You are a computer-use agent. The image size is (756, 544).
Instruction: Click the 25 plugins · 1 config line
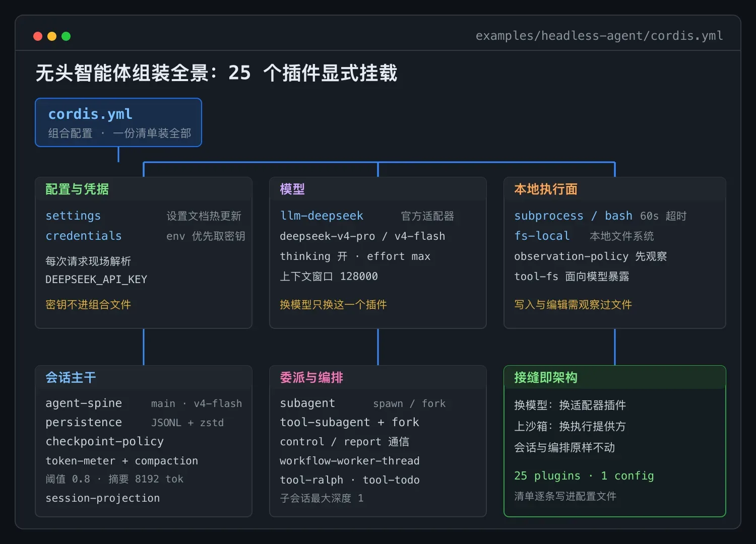[584, 476]
